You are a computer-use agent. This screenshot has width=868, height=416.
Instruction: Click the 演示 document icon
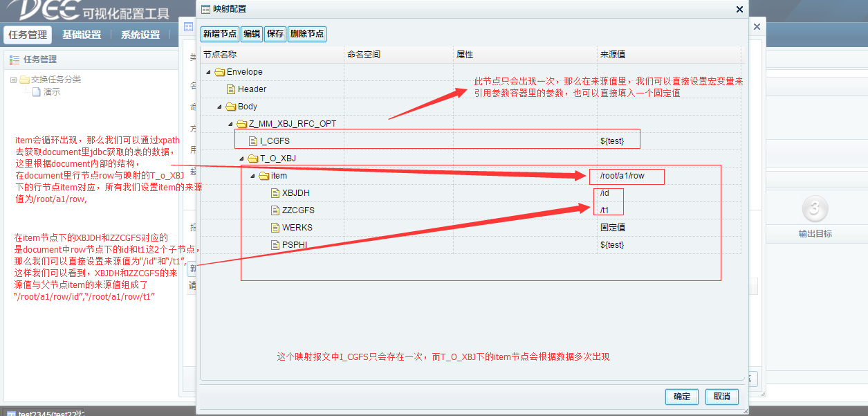(36, 91)
